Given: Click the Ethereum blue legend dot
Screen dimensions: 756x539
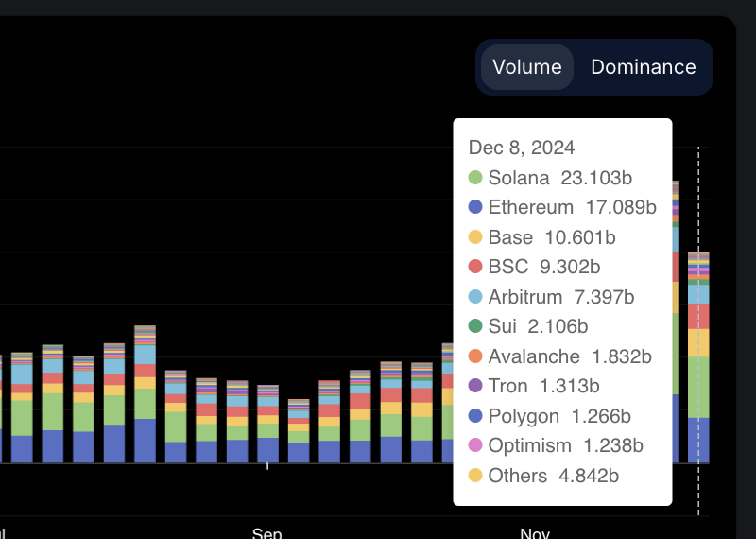Looking at the screenshot, I should click(x=475, y=207).
